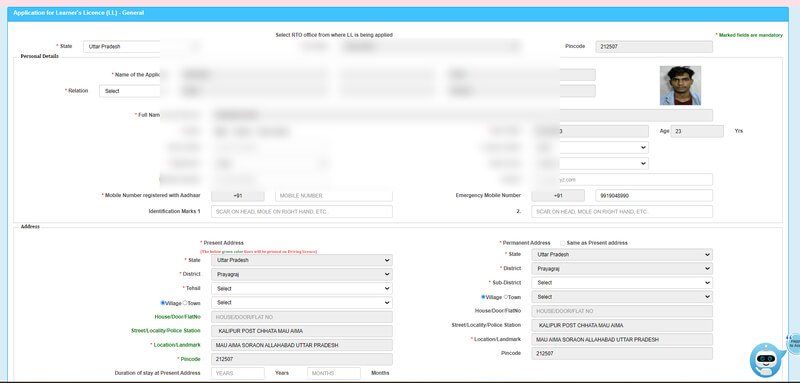Open Present Address village/town Select dropdown

pyautogui.click(x=302, y=303)
